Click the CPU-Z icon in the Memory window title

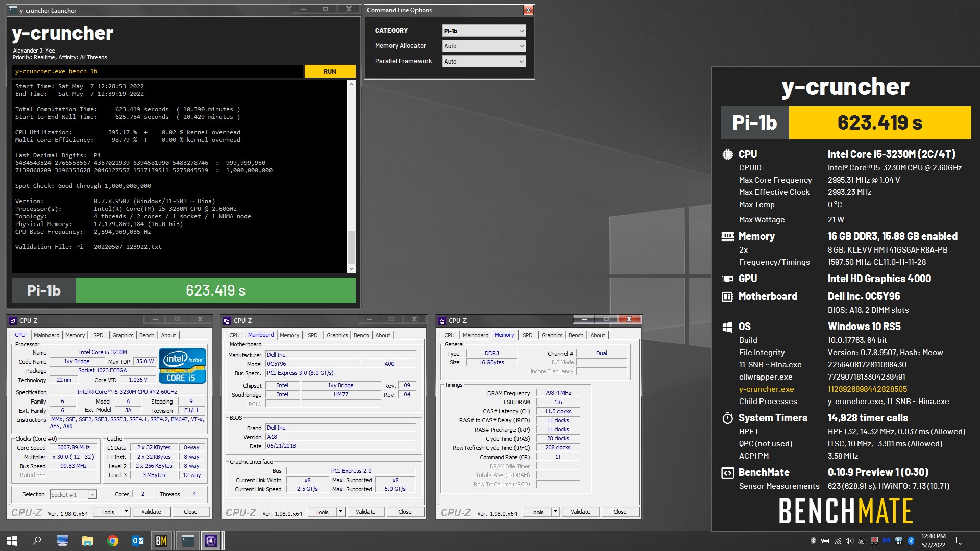tap(442, 320)
